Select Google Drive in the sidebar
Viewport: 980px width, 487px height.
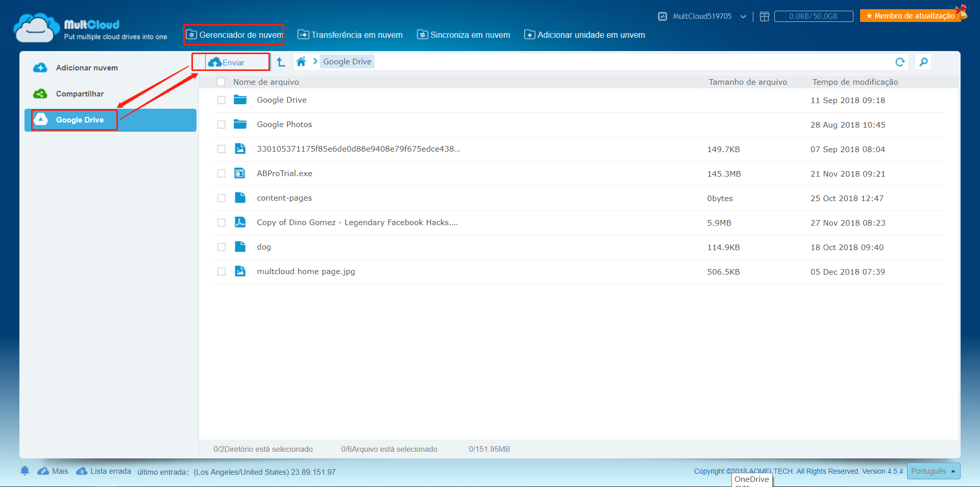[110, 120]
